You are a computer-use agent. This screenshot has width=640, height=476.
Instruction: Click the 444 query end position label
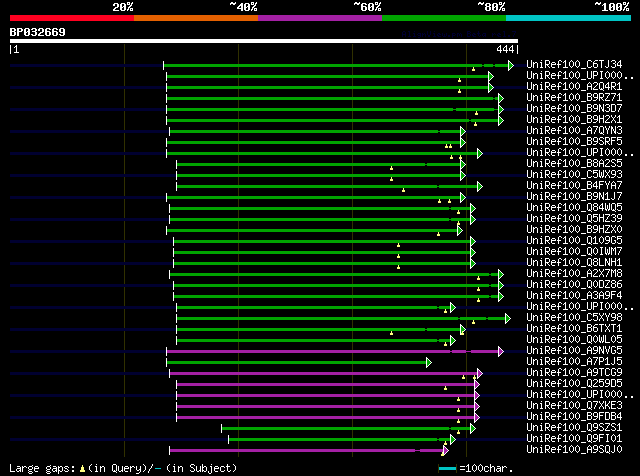click(505, 49)
